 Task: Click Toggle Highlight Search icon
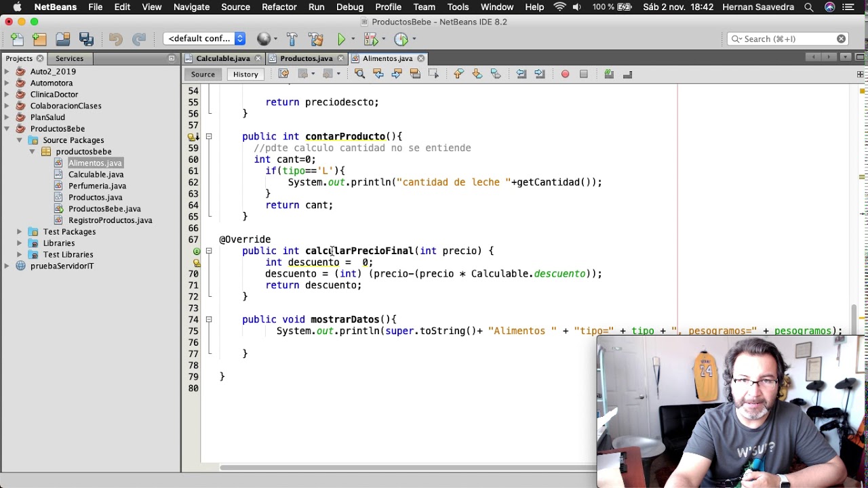[x=415, y=74]
